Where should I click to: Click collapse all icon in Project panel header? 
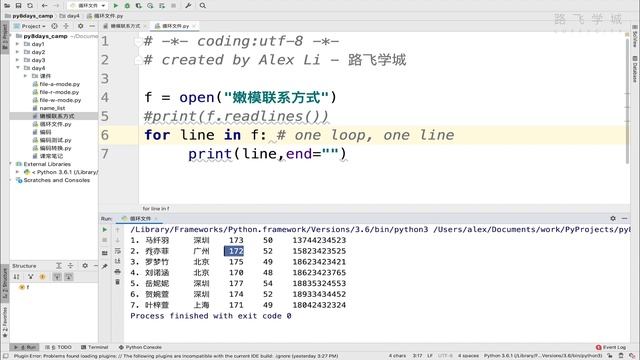(66, 26)
